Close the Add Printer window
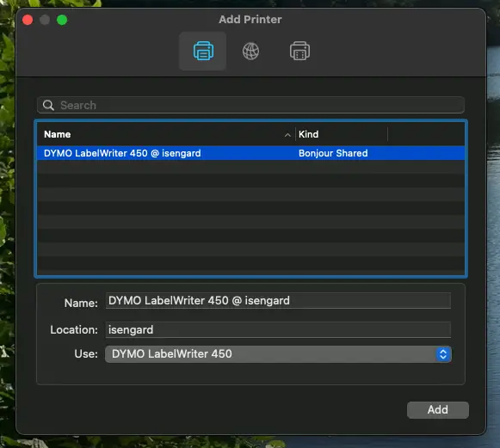Viewport: 500px width, 448px height. click(28, 20)
